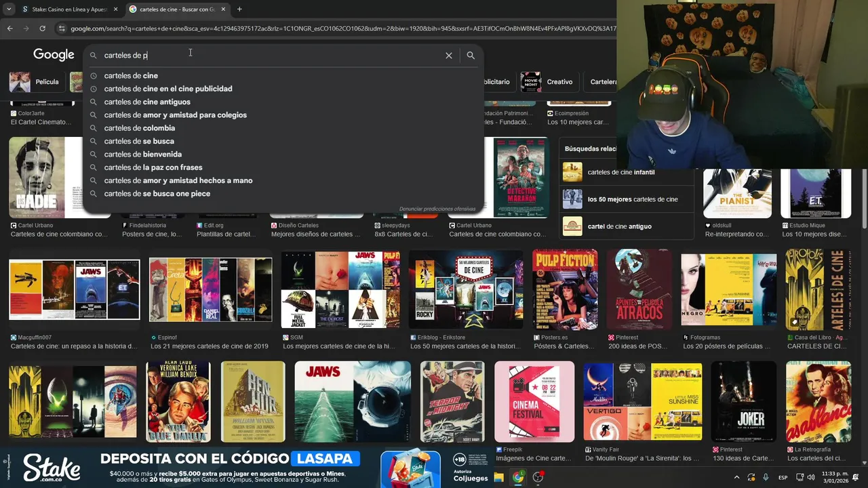
Task: Clear the search box with the X icon
Action: click(x=448, y=56)
